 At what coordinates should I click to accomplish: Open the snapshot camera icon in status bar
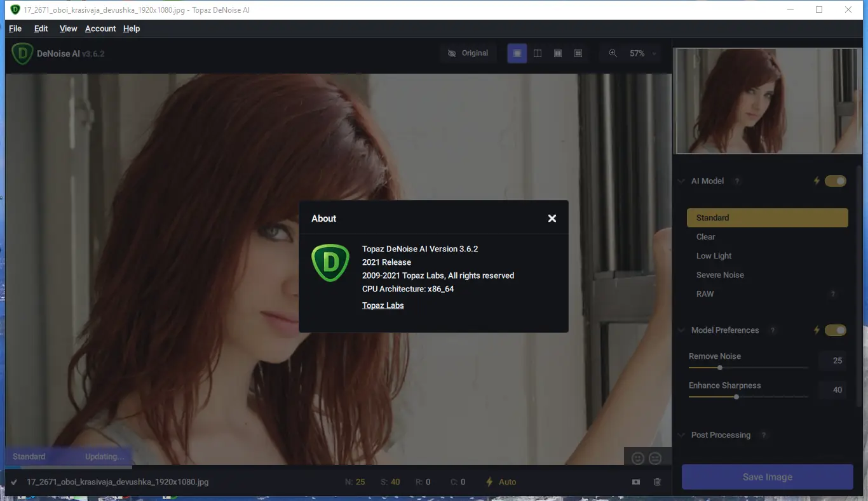tap(635, 481)
